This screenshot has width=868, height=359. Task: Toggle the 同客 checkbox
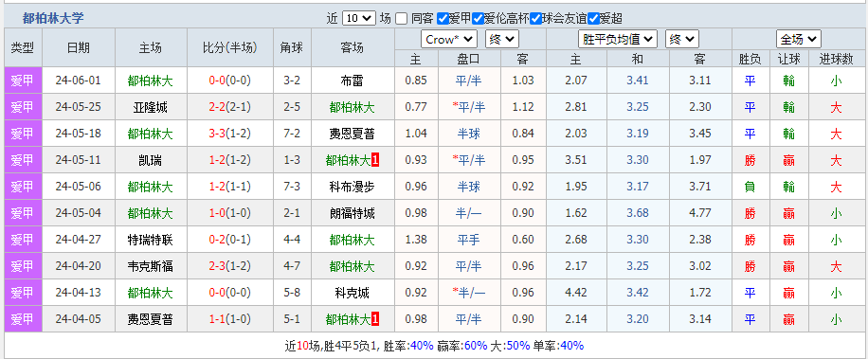[x=402, y=18]
